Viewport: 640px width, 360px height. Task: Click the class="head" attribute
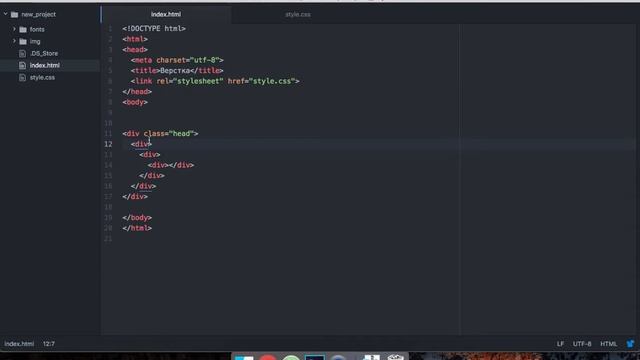169,133
